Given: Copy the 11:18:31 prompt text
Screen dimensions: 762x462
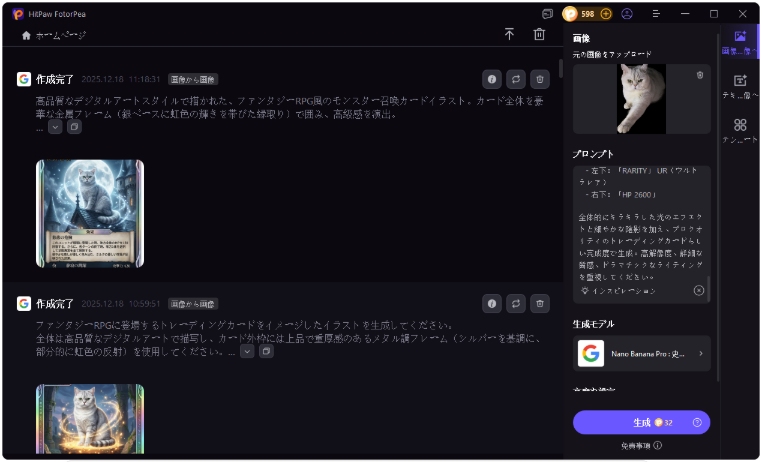Looking at the screenshot, I should click(x=74, y=127).
